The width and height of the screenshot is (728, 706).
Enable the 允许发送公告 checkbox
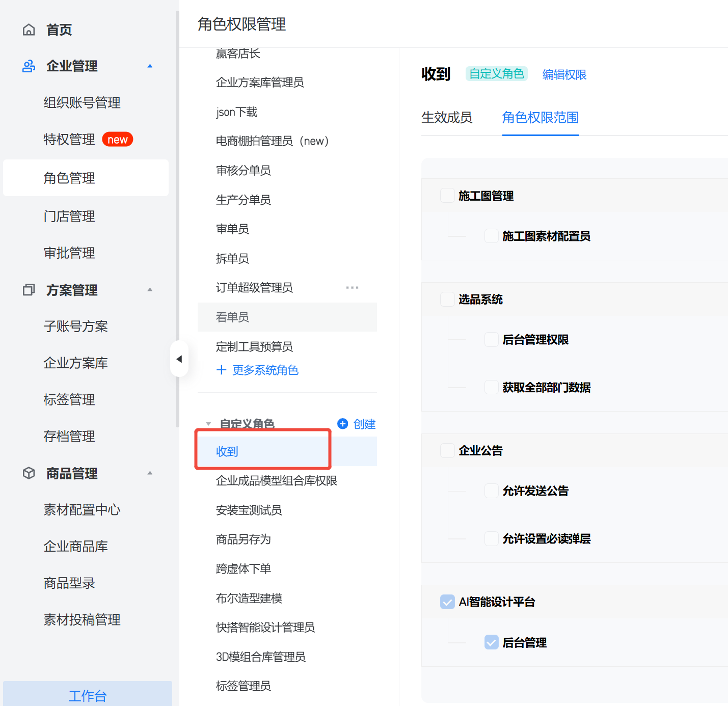point(491,491)
